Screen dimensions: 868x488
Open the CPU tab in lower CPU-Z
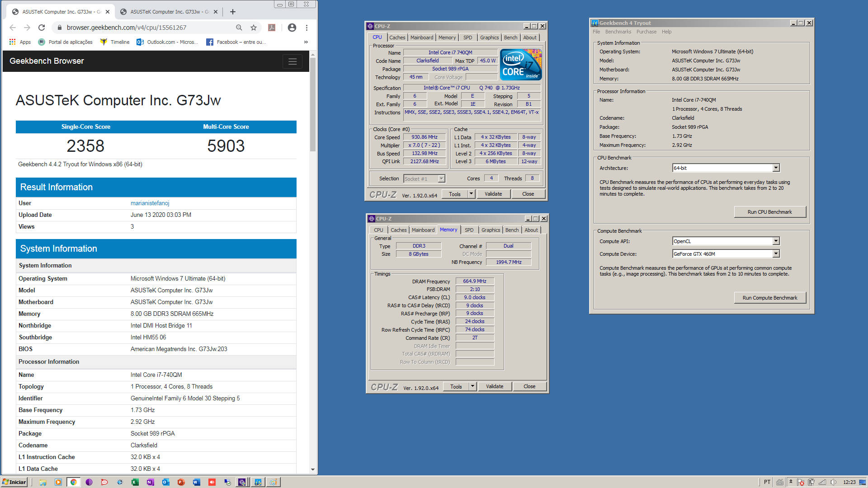tap(378, 230)
